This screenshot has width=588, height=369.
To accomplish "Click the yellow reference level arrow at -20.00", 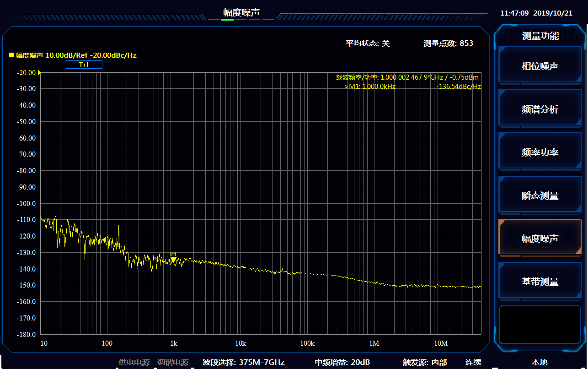I will [x=39, y=72].
